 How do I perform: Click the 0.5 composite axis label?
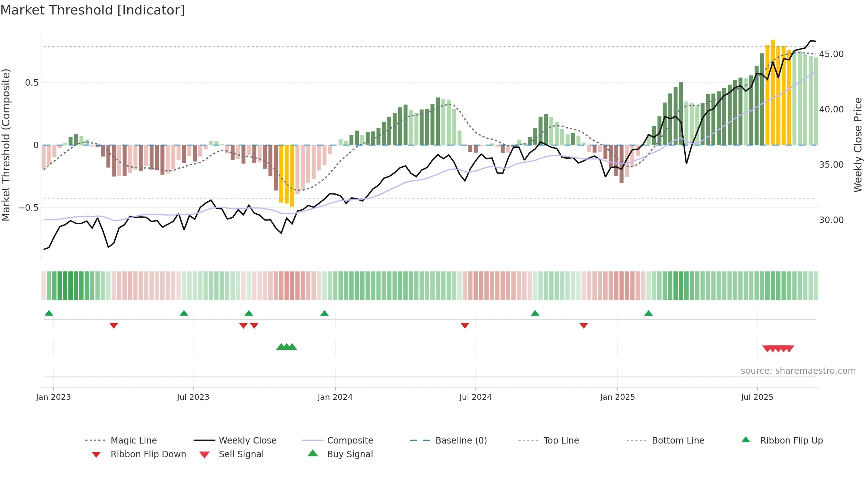pyautogui.click(x=31, y=83)
